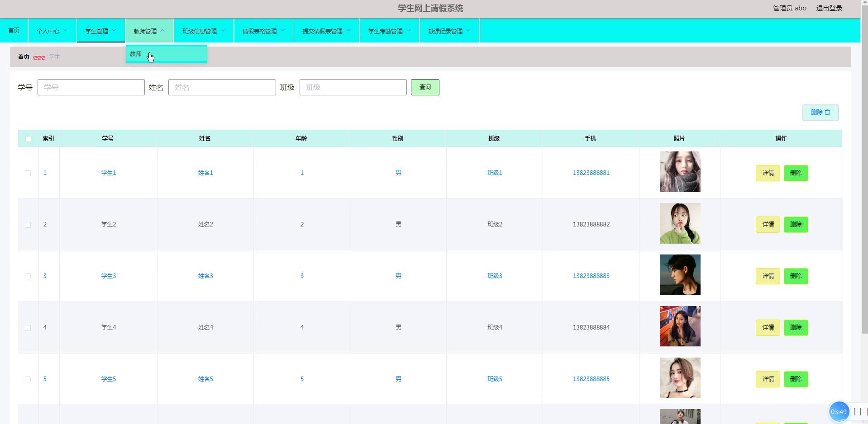Expand the 学生考勤管理 dropdown menu
Image resolution: width=868 pixels, height=424 pixels.
click(389, 31)
